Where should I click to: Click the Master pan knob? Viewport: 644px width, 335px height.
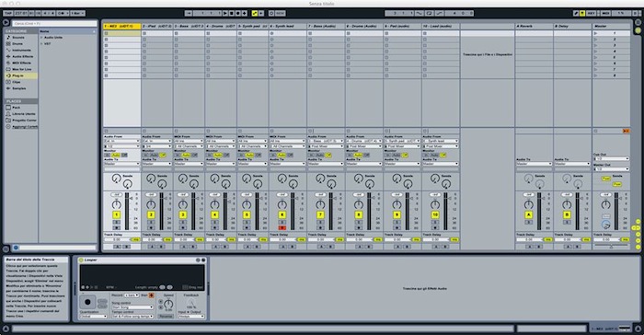(x=605, y=204)
